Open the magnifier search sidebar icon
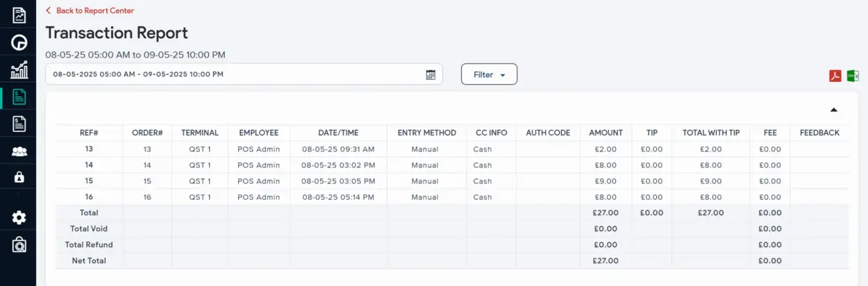This screenshot has width=868, height=286. (x=19, y=244)
